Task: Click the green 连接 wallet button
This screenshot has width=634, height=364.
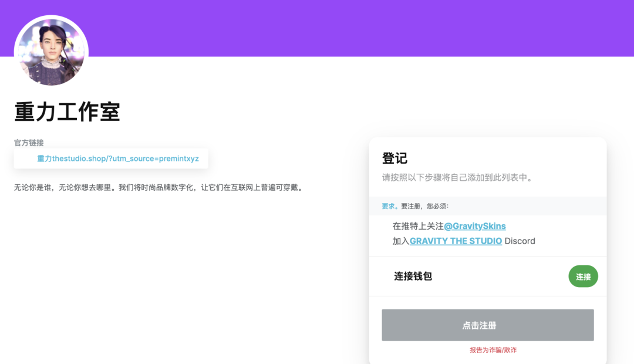Action: (583, 277)
